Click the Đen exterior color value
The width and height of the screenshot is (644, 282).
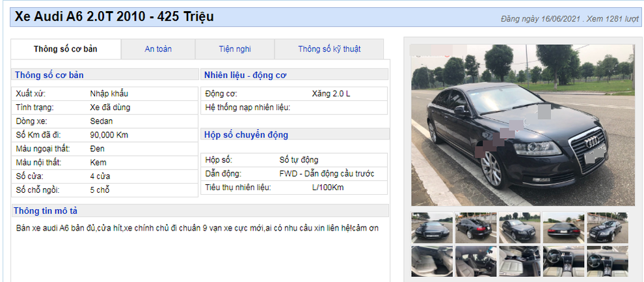(x=98, y=148)
